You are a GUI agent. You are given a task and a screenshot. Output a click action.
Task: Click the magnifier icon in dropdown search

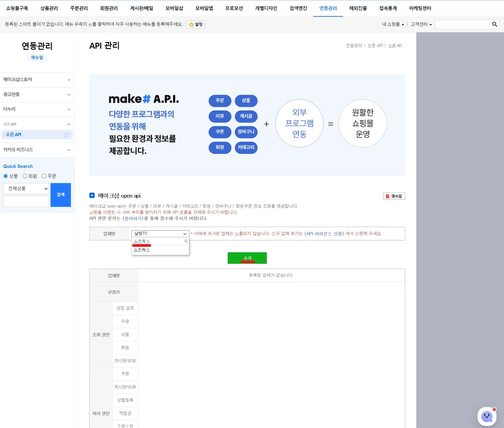coord(186,241)
